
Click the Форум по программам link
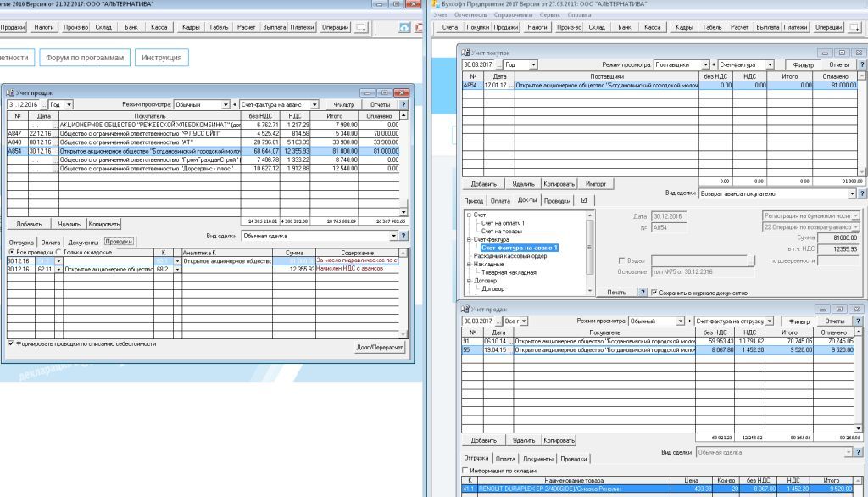86,59
